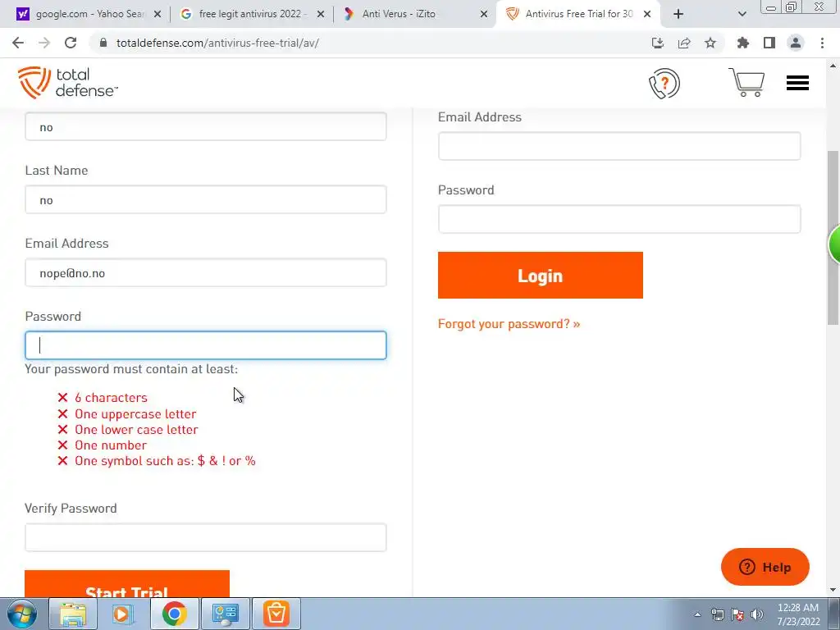The height and width of the screenshot is (630, 840).
Task: Go back with browser back arrow
Action: pos(18,43)
